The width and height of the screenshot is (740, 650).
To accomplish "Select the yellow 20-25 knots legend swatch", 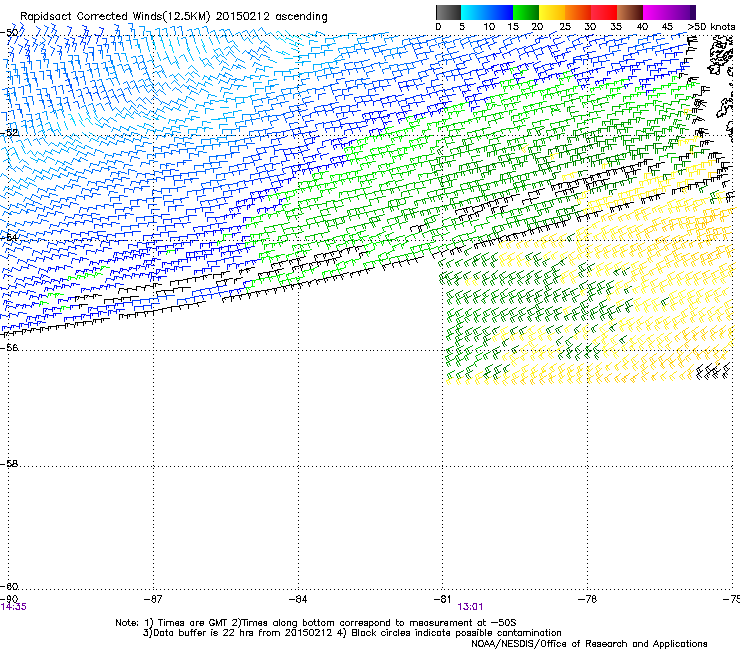I will click(x=552, y=12).
